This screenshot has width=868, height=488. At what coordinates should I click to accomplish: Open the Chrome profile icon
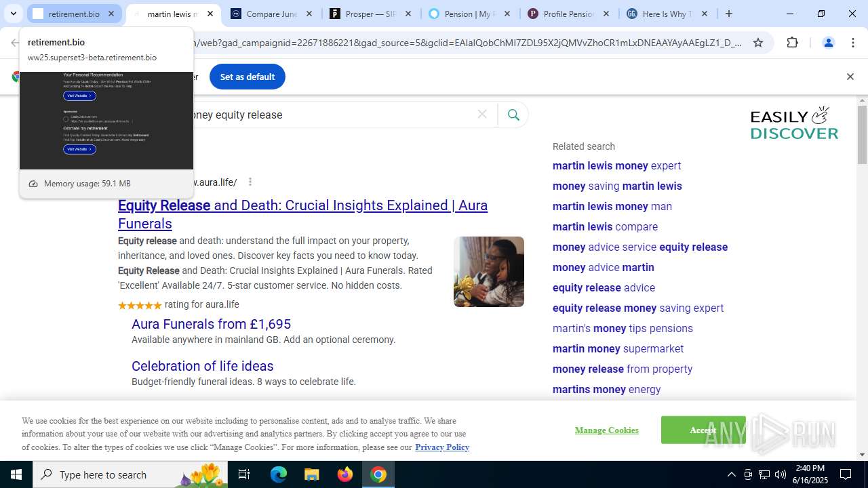(828, 43)
